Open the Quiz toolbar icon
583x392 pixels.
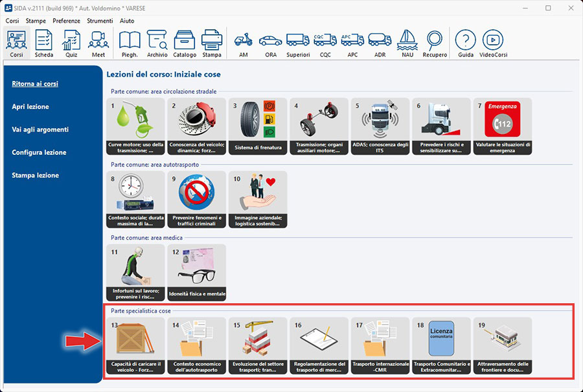click(x=71, y=43)
